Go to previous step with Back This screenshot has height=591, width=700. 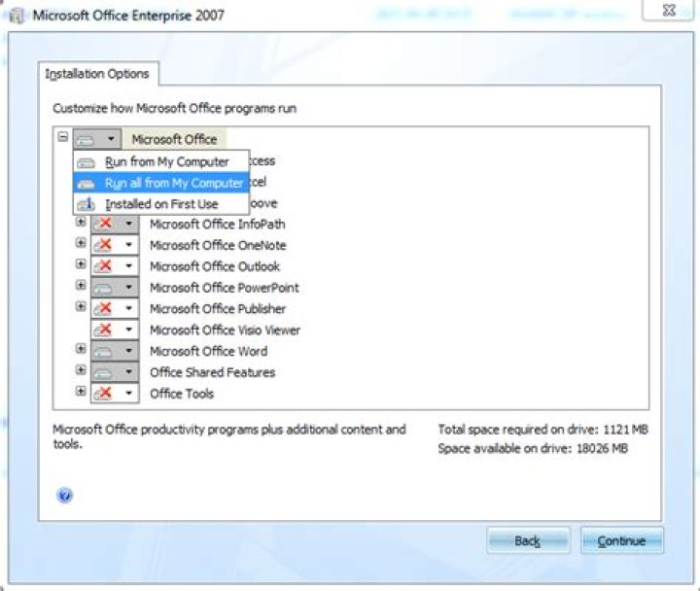528,541
